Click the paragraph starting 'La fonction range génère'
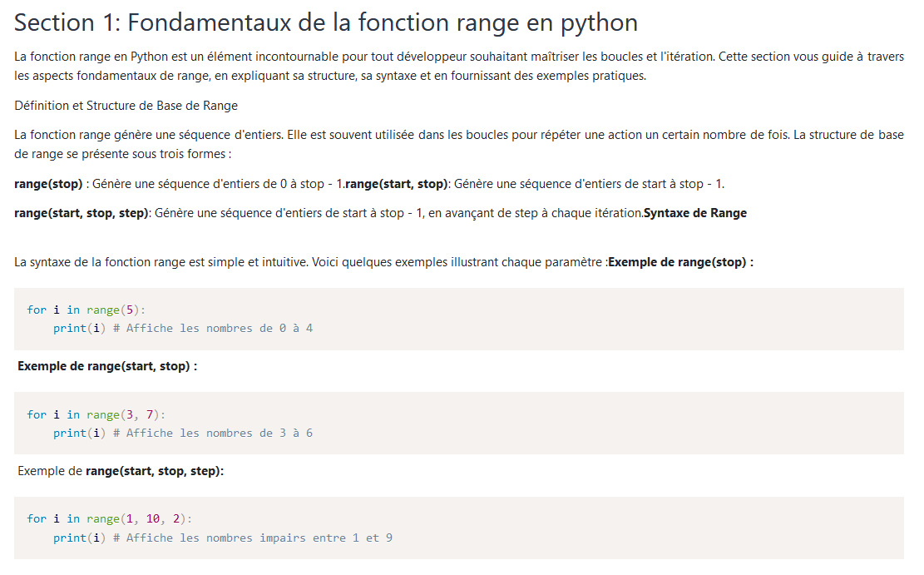Screen dimensions: 924x575 click(x=458, y=144)
